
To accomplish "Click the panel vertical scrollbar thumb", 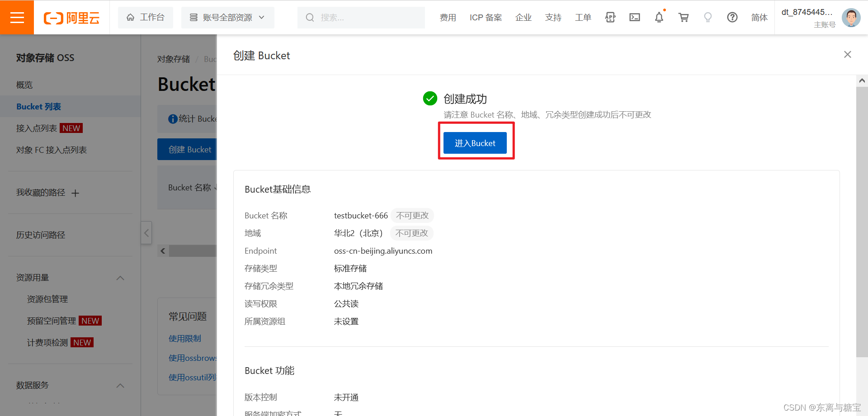I will tap(862, 222).
